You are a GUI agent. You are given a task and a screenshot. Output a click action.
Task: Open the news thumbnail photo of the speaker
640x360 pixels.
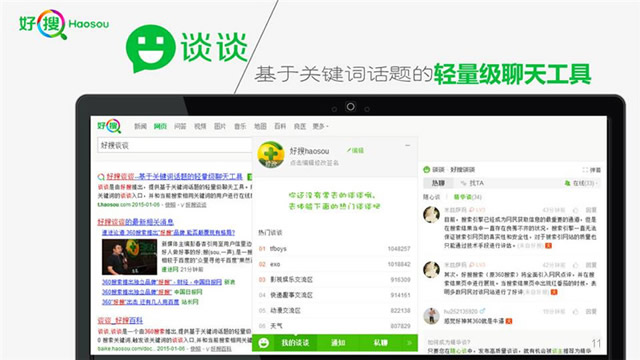tap(129, 257)
